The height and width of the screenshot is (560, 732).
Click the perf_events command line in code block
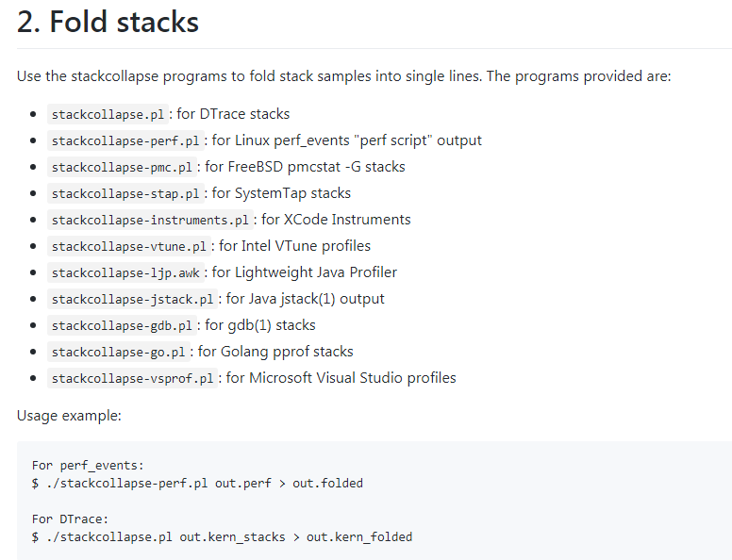click(x=197, y=484)
